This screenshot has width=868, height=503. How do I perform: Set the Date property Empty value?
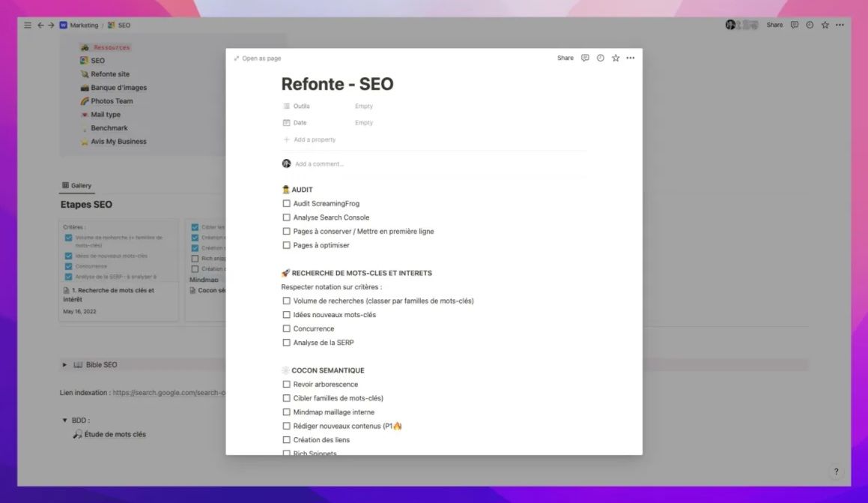[x=364, y=122]
